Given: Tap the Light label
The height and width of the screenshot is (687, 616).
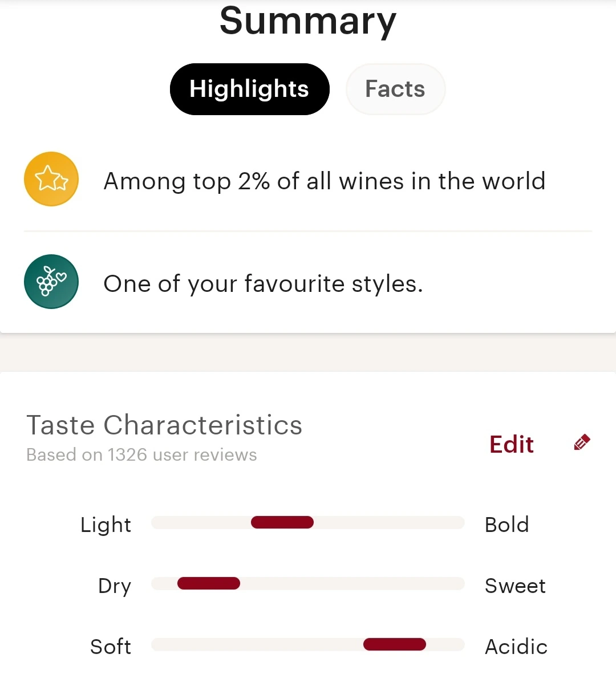Looking at the screenshot, I should click(x=106, y=525).
